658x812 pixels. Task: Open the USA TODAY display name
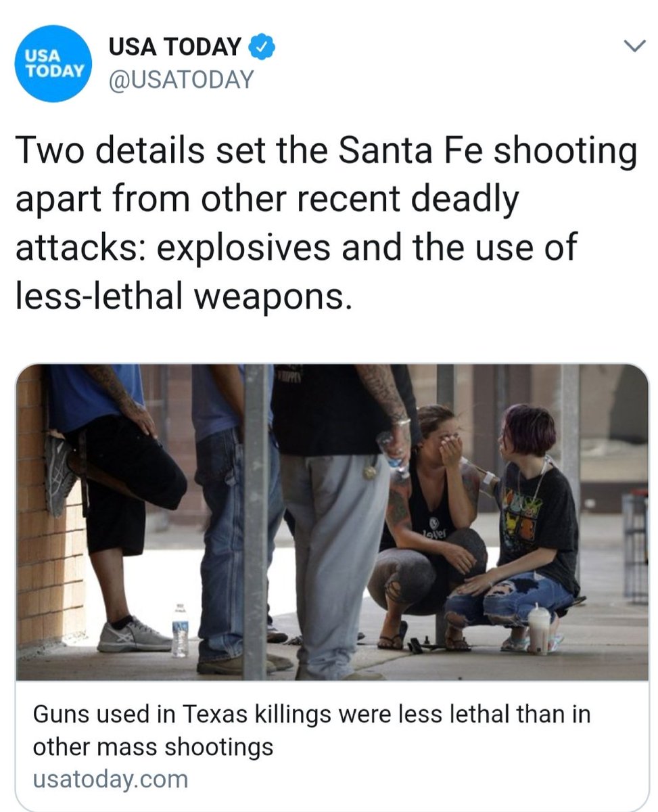174,47
